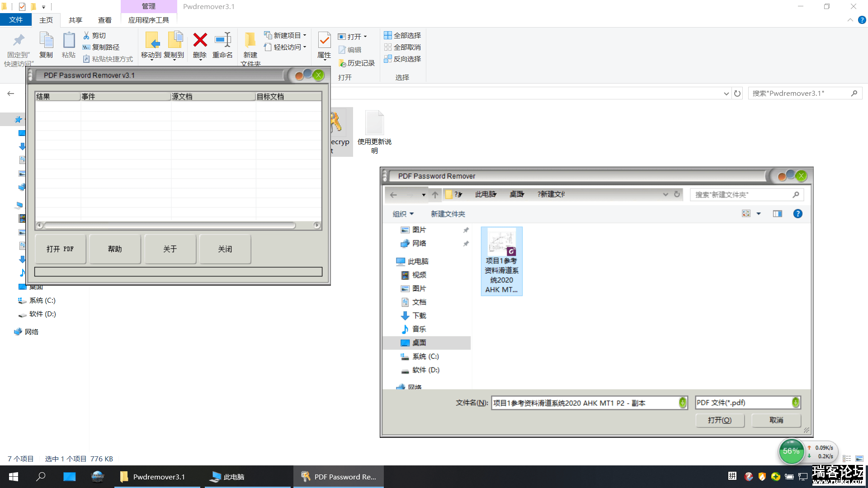Click Cancel button in file dialog
Screen dimensions: 868x488
(x=776, y=420)
